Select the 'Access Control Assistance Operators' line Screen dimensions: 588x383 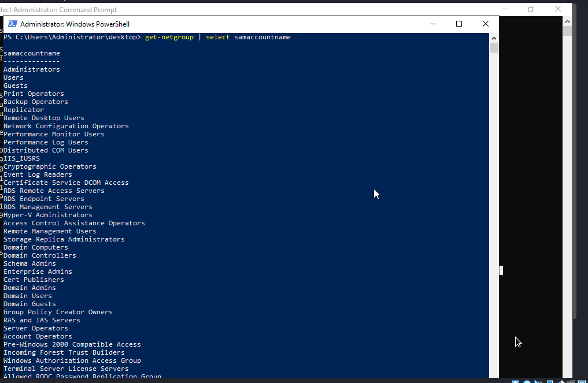[x=74, y=224]
